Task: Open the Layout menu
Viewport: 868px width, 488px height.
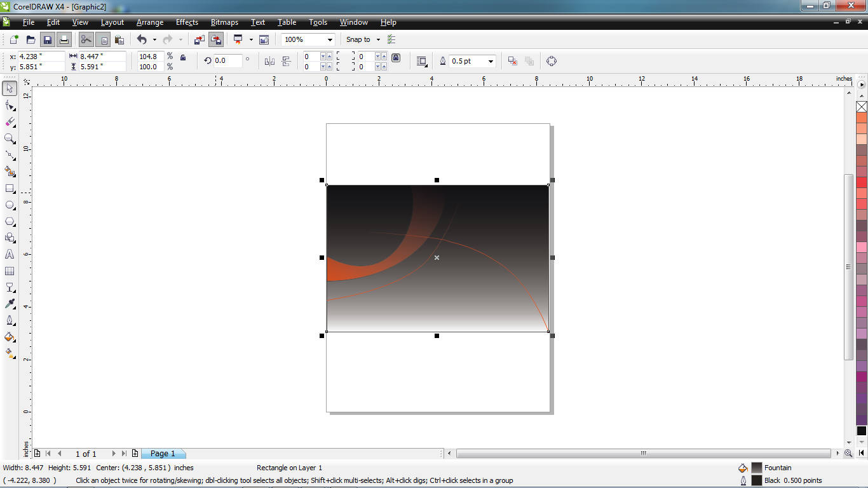Action: point(112,22)
